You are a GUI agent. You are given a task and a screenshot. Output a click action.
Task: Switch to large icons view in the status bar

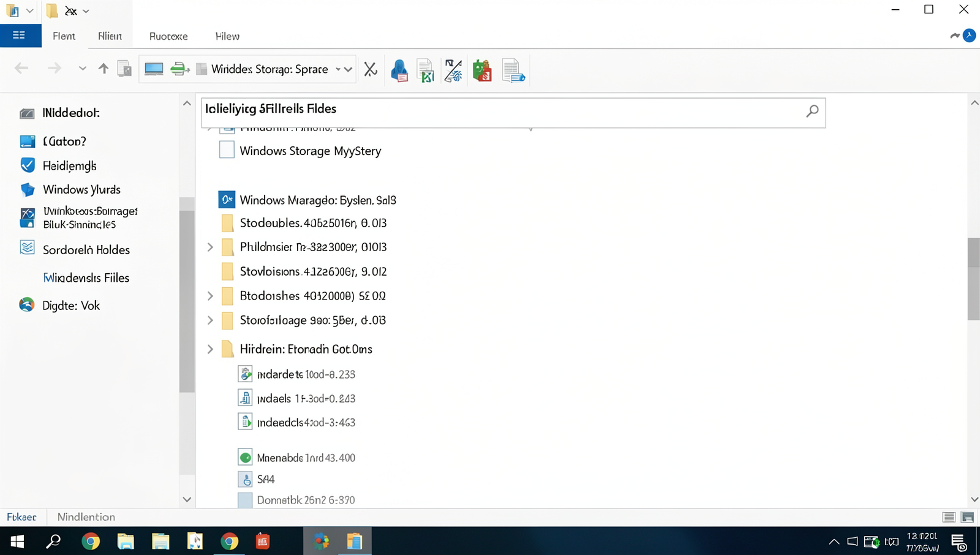[x=968, y=517]
